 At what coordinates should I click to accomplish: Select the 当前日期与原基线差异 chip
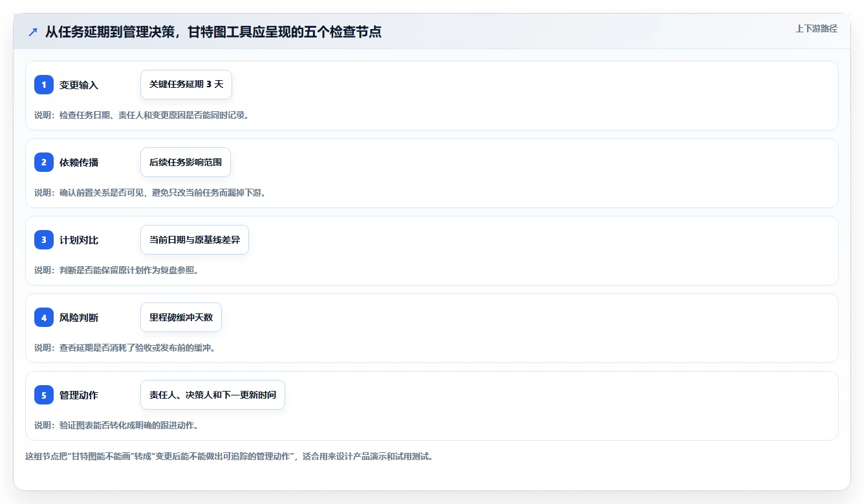coord(195,240)
